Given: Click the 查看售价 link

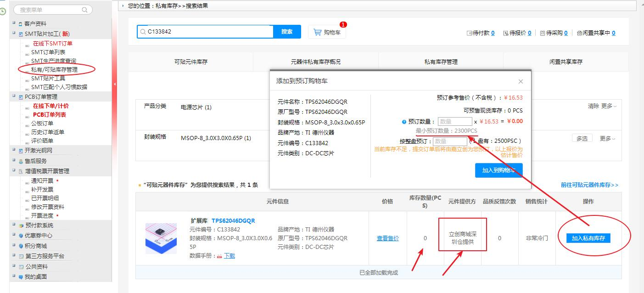Looking at the screenshot, I should pyautogui.click(x=387, y=238).
